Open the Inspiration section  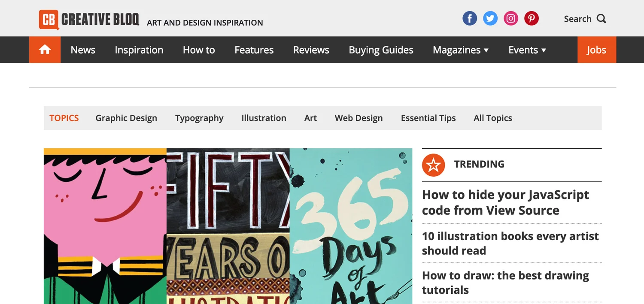point(139,50)
